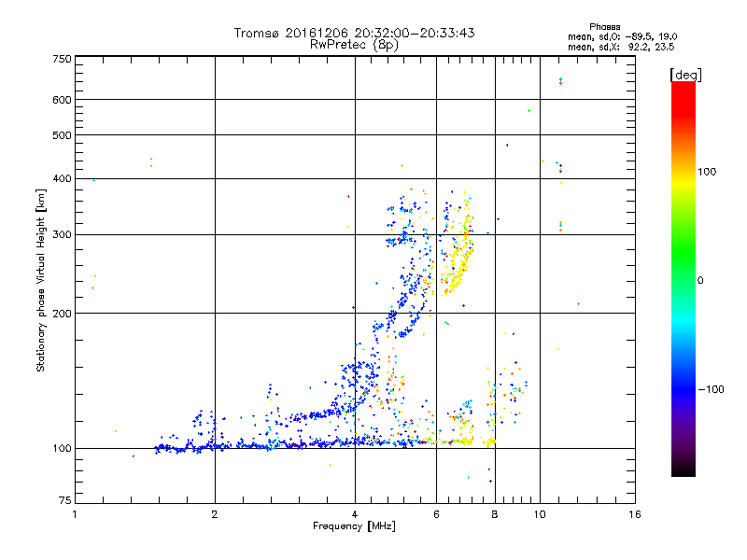The image size is (747, 560).
Task: Click the x-axis tick label '16'
Action: [x=635, y=514]
